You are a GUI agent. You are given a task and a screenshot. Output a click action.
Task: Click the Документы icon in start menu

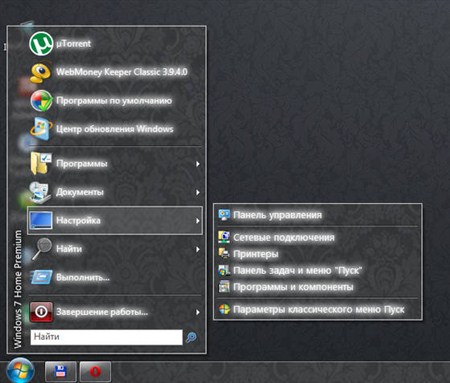[40, 192]
